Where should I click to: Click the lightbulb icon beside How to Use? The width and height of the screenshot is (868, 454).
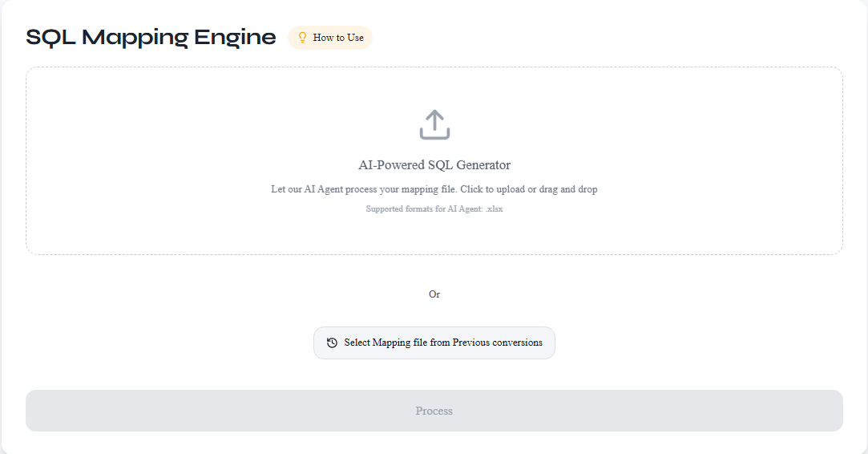click(302, 38)
